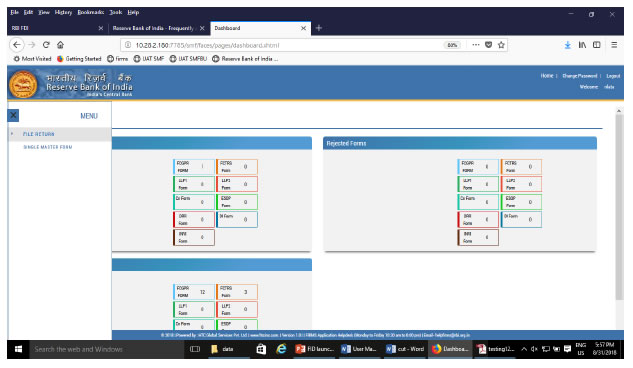Click the Firefox reload page icon

46,45
